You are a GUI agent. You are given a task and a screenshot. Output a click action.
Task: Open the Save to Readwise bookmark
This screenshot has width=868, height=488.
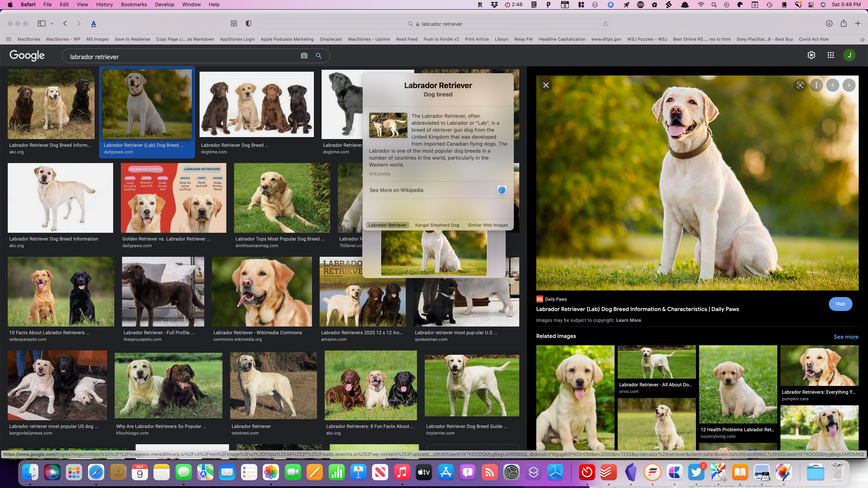pyautogui.click(x=132, y=39)
